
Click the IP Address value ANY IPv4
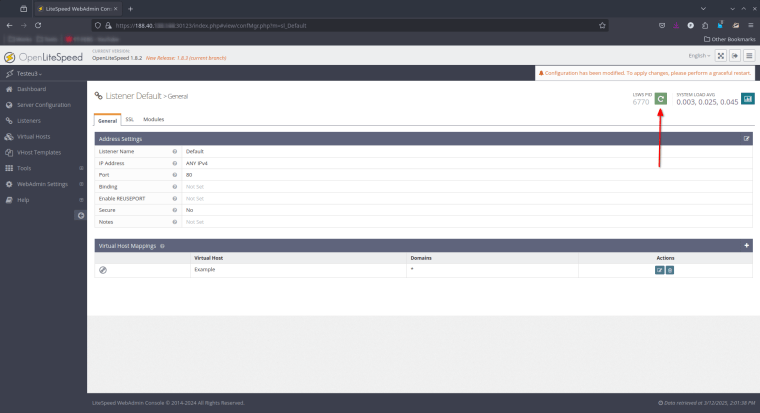197,163
